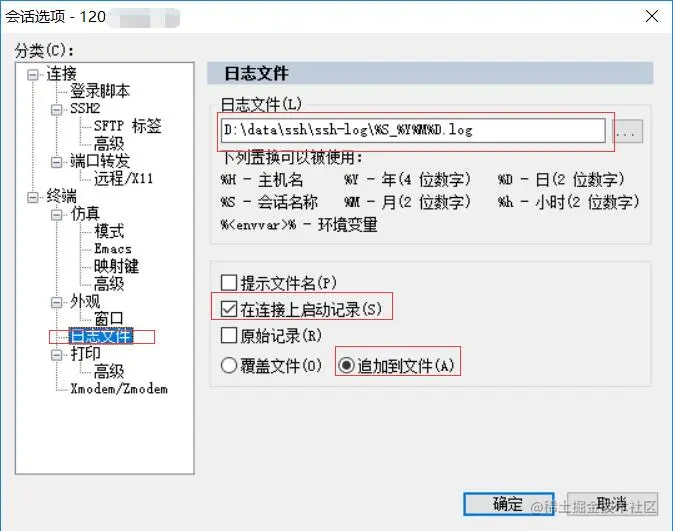
Task: Collapse the 终端 tree node
Action: (x=33, y=197)
